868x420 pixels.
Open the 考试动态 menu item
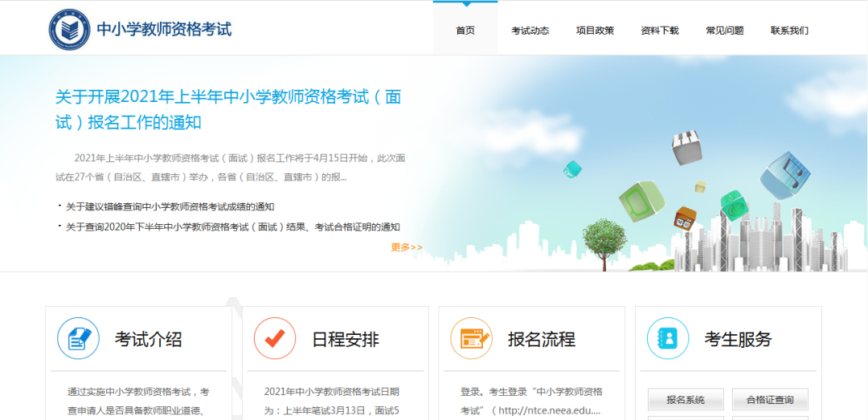530,31
